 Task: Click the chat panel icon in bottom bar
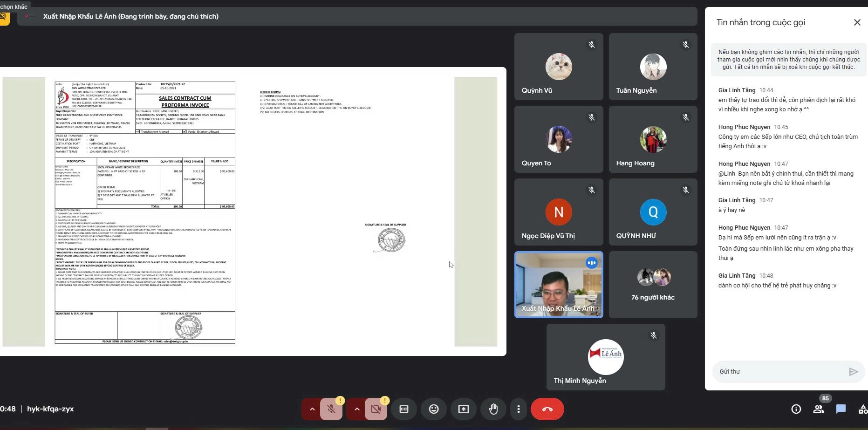841,409
